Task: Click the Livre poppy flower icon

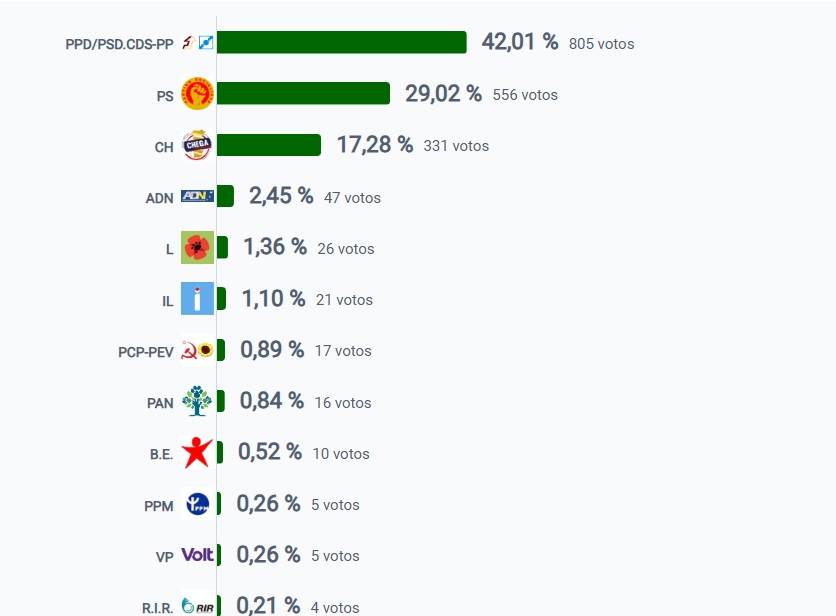Action: [197, 247]
